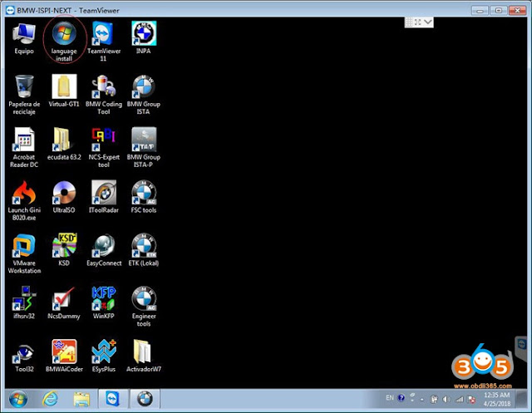Open File Explorer from the taskbar
The height and width of the screenshot is (413, 532).
click(81, 399)
